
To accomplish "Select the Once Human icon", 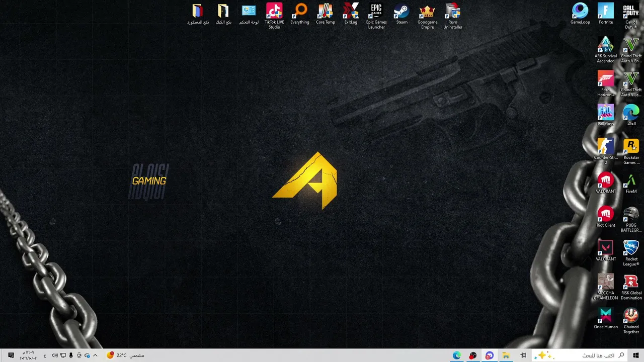I will tap(606, 318).
